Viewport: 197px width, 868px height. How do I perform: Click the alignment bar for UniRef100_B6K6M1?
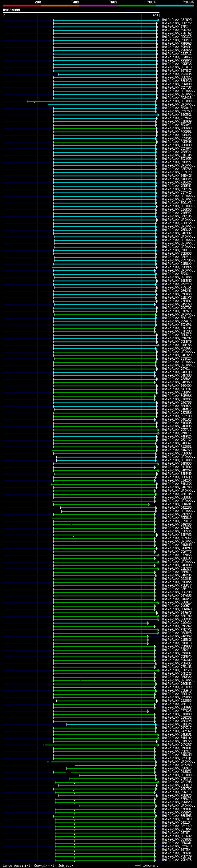(x=101, y=504)
